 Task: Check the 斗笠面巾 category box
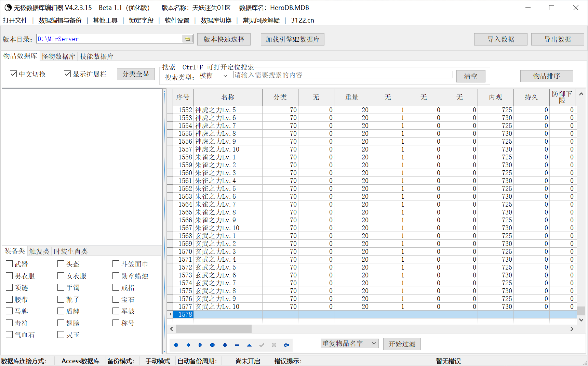click(116, 264)
